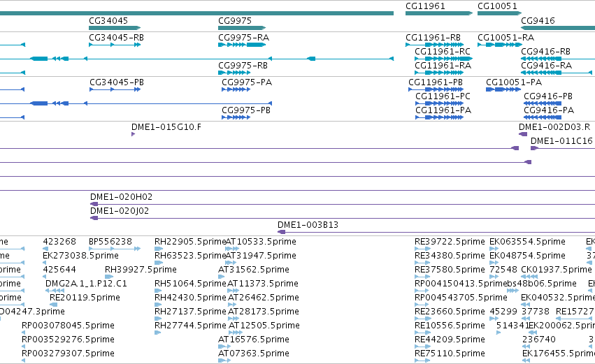The image size is (595, 364).
Task: Open EST AT07363.5prime
Action: click(254, 354)
